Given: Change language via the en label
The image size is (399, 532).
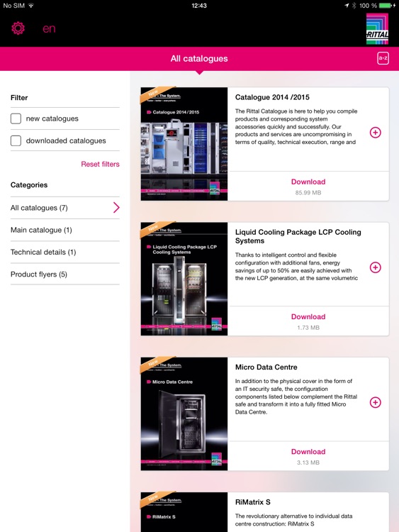Looking at the screenshot, I should [x=49, y=29].
